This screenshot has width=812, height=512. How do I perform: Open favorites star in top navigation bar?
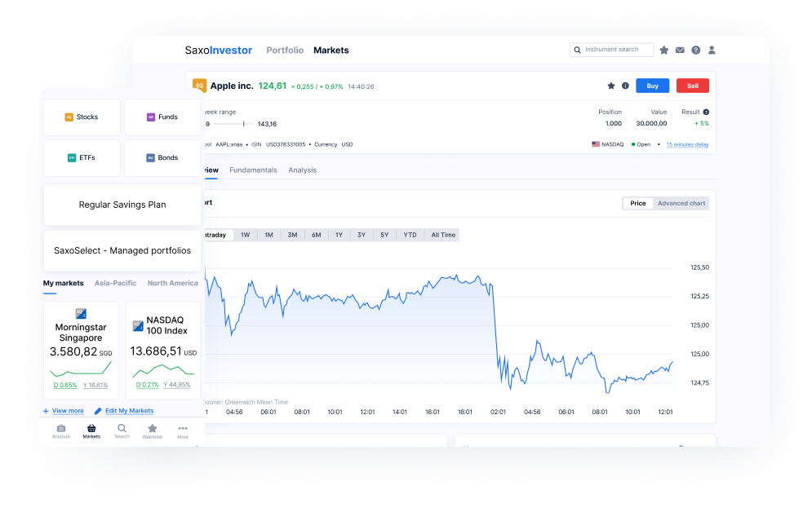(x=664, y=50)
